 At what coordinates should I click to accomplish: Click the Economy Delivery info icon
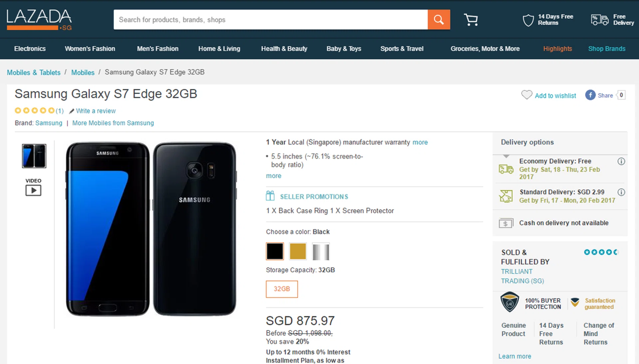[621, 161]
